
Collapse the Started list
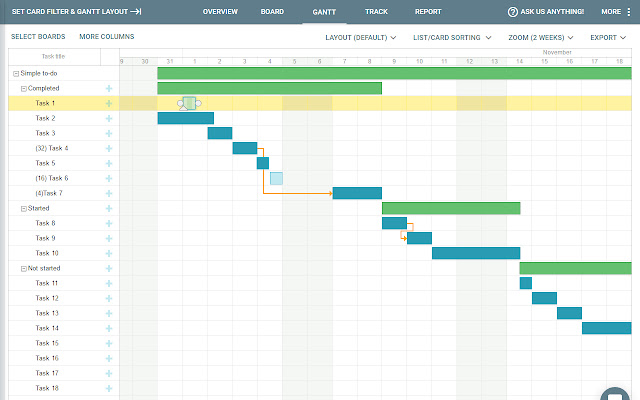24,209
